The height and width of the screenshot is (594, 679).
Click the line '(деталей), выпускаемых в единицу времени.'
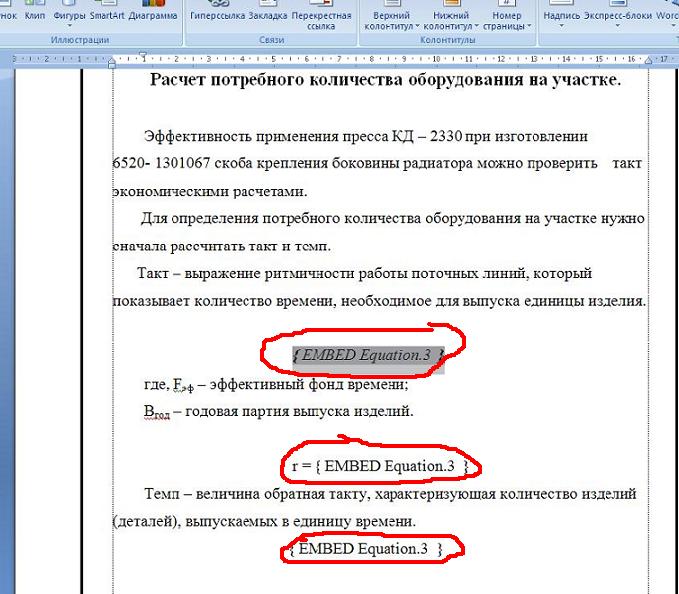coord(264,522)
